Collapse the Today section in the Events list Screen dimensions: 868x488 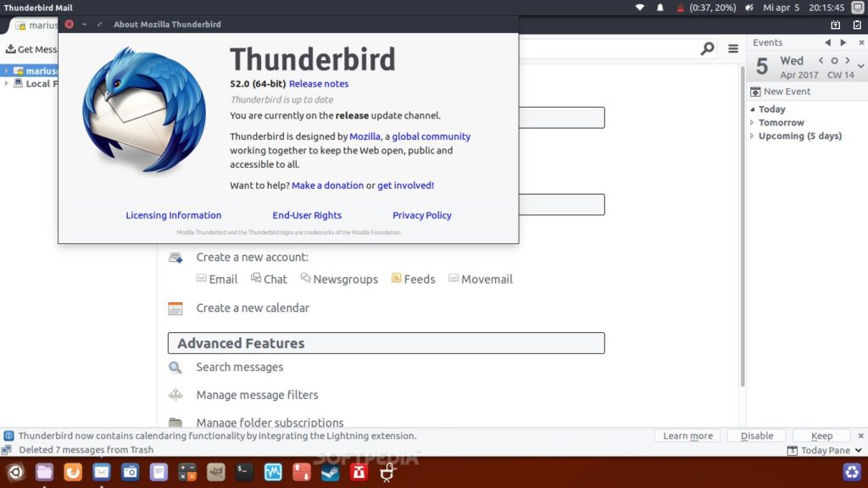[753, 109]
